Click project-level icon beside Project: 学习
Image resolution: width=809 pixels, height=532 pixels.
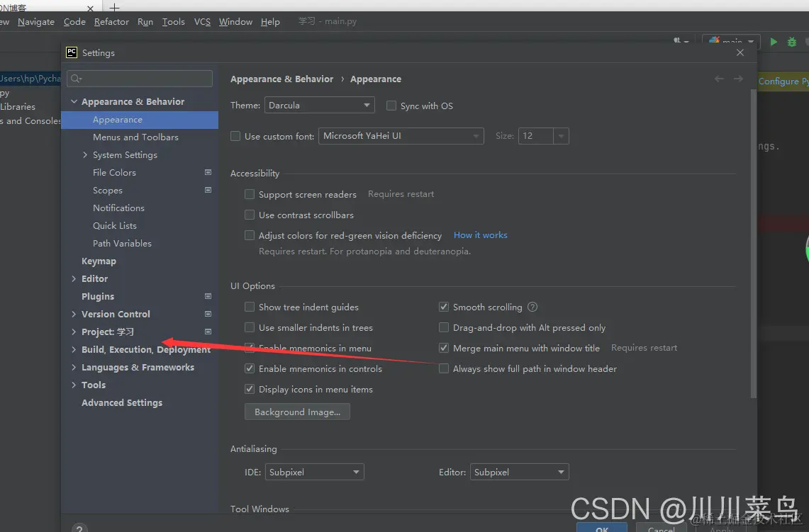click(x=208, y=332)
